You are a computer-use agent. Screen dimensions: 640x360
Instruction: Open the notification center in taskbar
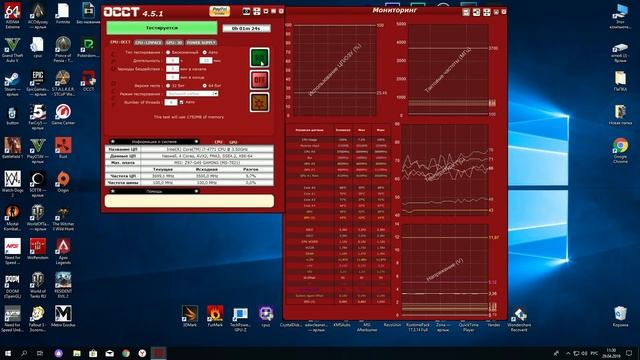pos(629,353)
